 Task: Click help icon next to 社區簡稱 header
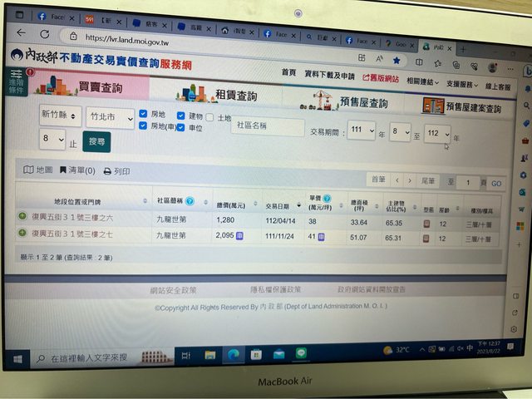(190, 200)
